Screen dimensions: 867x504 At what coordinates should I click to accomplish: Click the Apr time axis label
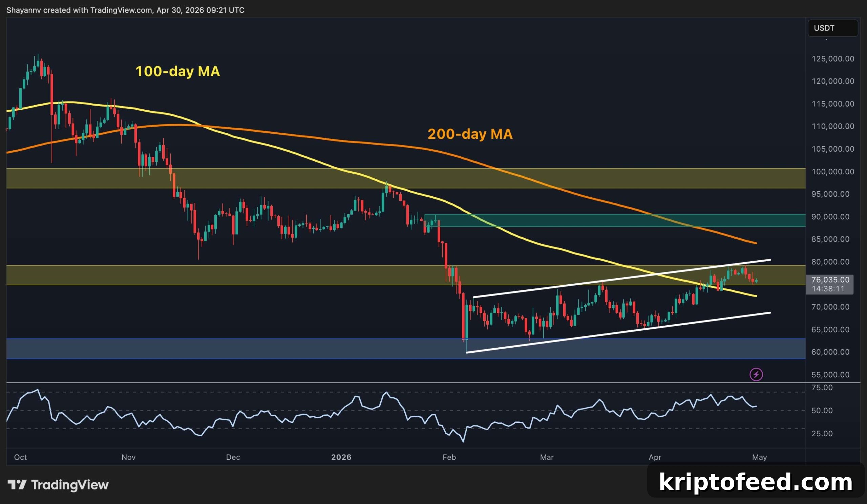(x=655, y=457)
